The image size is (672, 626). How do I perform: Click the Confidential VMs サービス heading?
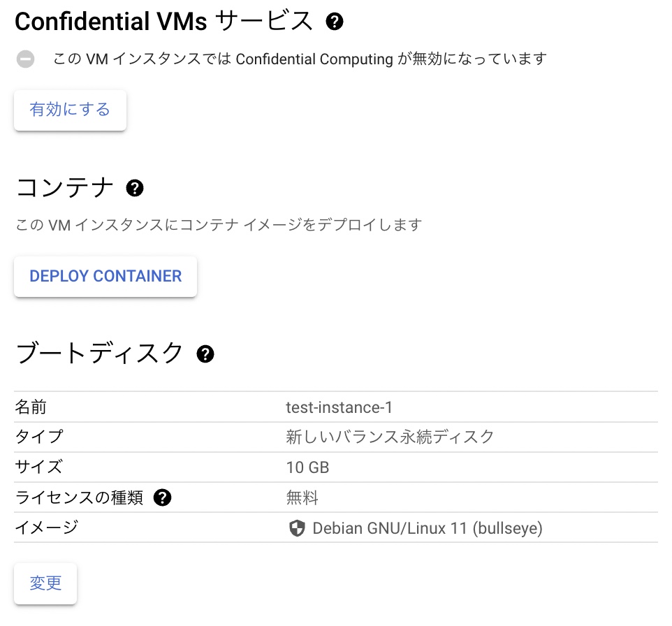tap(165, 20)
